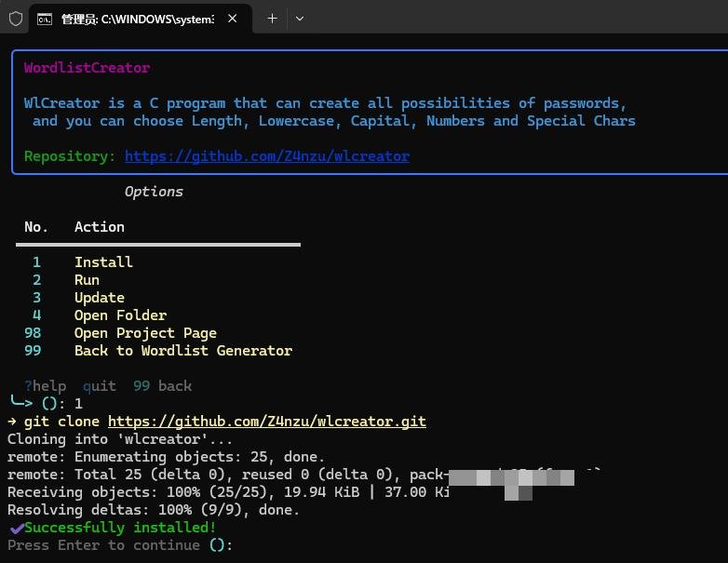This screenshot has height=563, width=728.
Task: Click the Press Enter to continue prompt
Action: (x=103, y=545)
